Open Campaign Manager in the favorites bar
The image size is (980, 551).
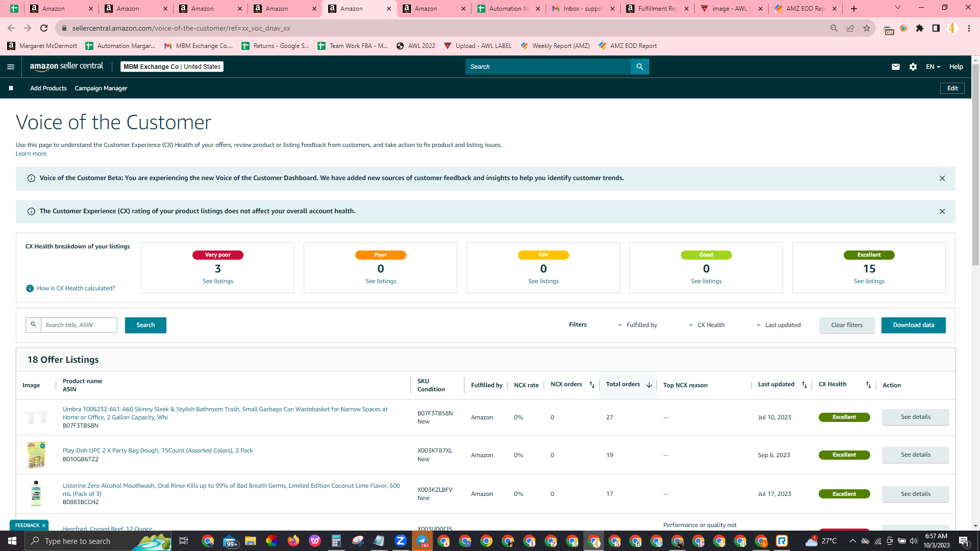click(101, 88)
